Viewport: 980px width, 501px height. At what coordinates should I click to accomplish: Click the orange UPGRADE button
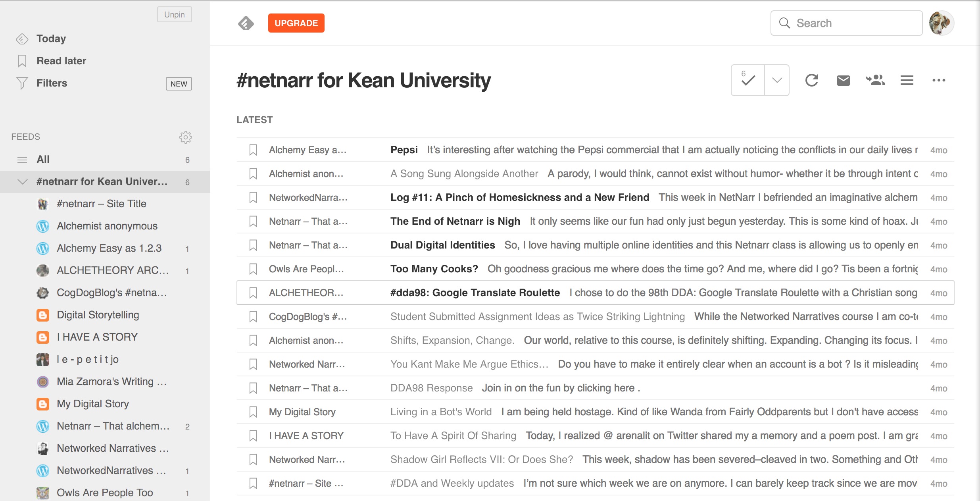pyautogui.click(x=296, y=23)
